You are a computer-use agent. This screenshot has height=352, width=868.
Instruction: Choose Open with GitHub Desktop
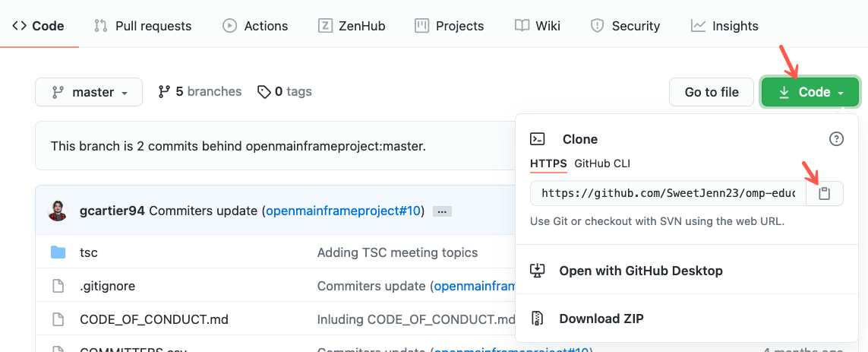pos(687,271)
